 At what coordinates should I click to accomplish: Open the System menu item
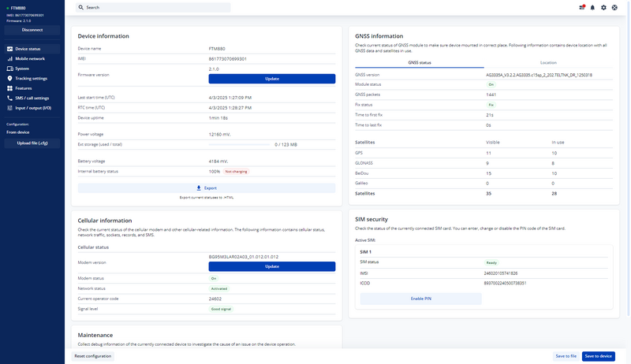pos(22,69)
